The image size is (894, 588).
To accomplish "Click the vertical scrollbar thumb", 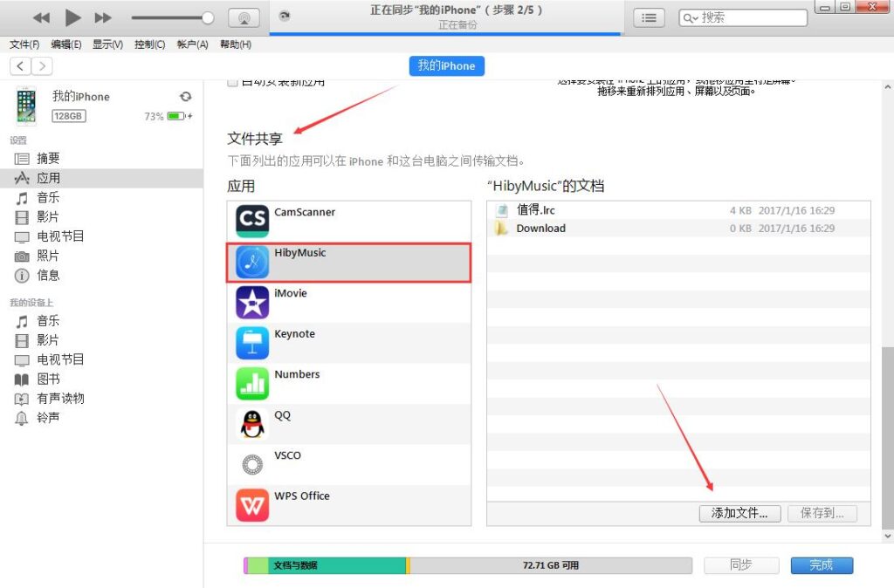I will (x=888, y=438).
